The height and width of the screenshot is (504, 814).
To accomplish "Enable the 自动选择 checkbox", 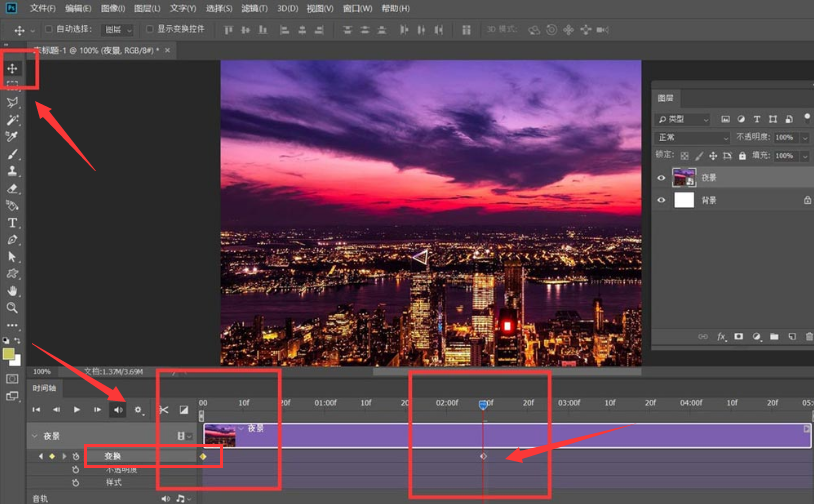I will (48, 30).
